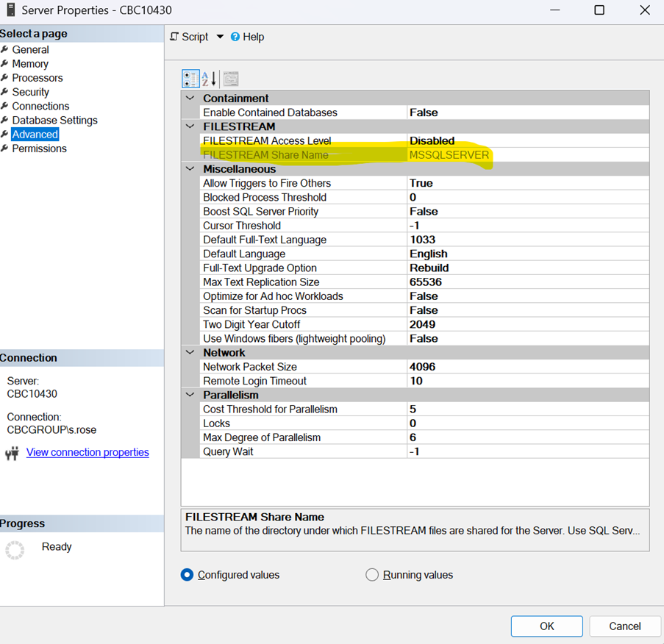Click the Alphabetical sort icon
Viewport: 664px width, 644px height.
[210, 79]
